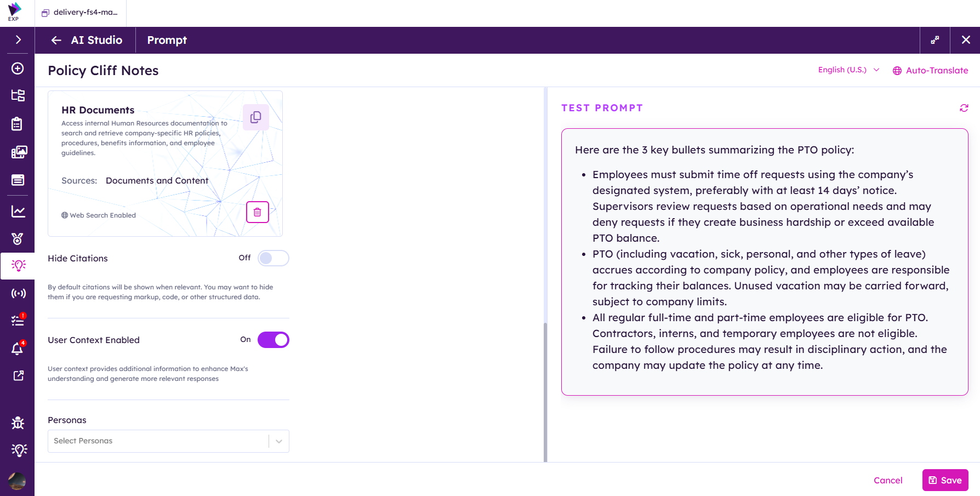Image resolution: width=980 pixels, height=496 pixels.
Task: Click the Auto-Translate option
Action: point(930,70)
